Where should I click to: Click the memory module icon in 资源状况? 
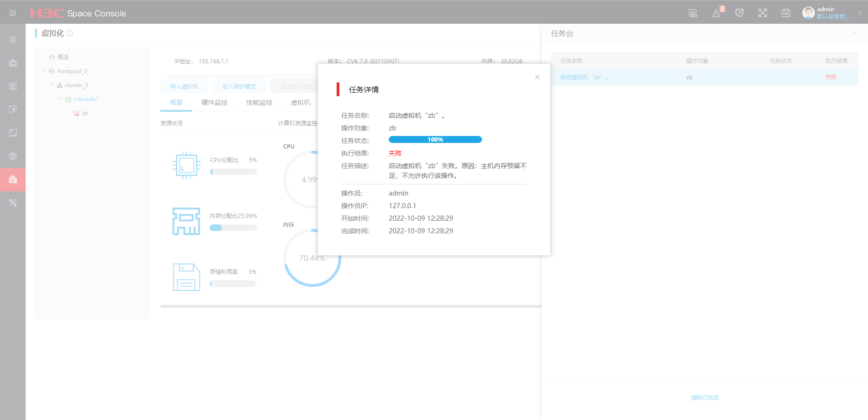click(186, 221)
